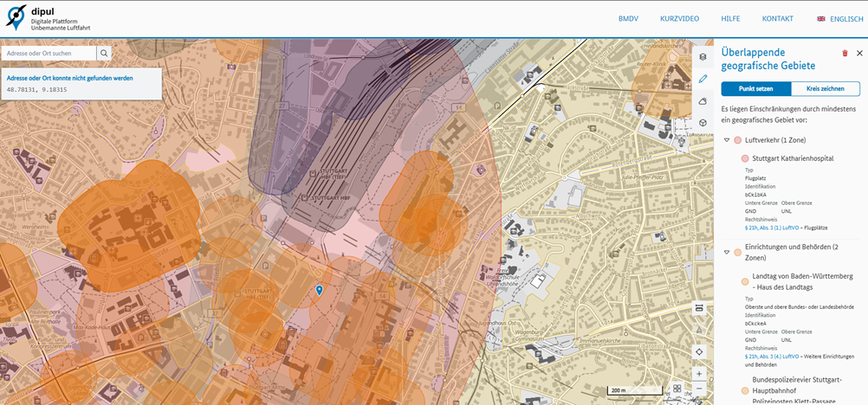
Task: Delete results with the red trash icon
Action: point(845,54)
